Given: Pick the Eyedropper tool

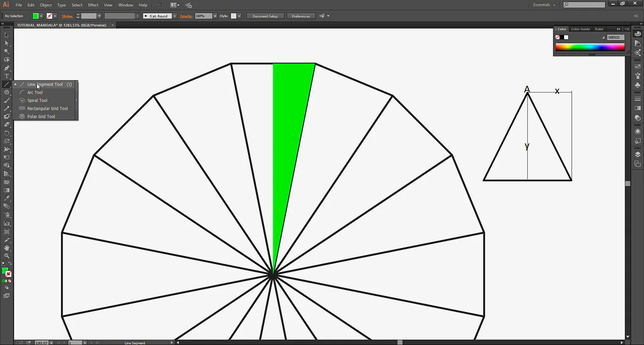Looking at the screenshot, I should [6, 198].
